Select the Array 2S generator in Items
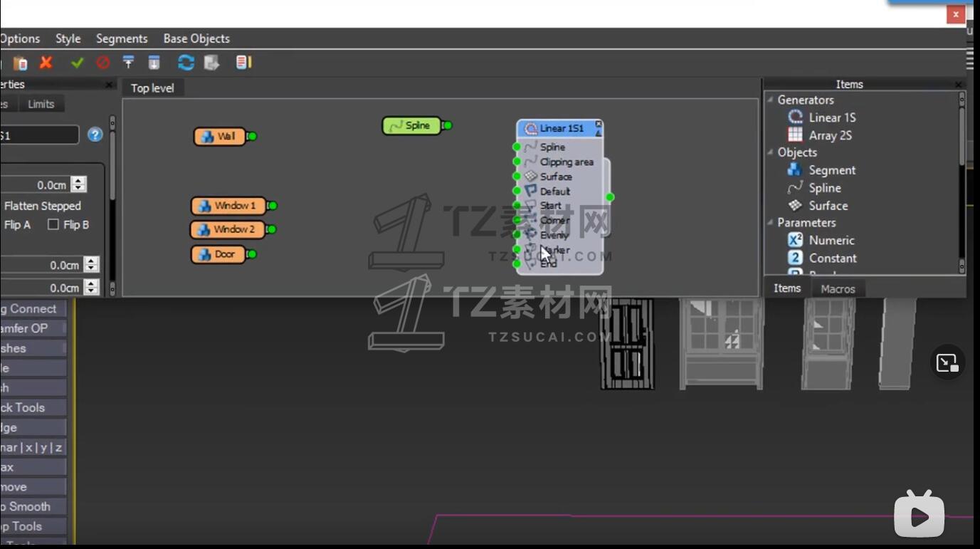This screenshot has width=980, height=549. tap(820, 135)
